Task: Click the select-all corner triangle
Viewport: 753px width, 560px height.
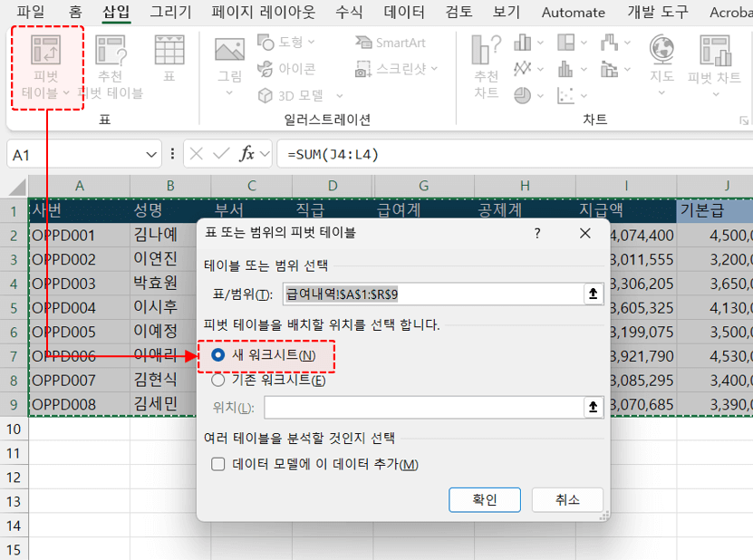Action: (x=17, y=187)
